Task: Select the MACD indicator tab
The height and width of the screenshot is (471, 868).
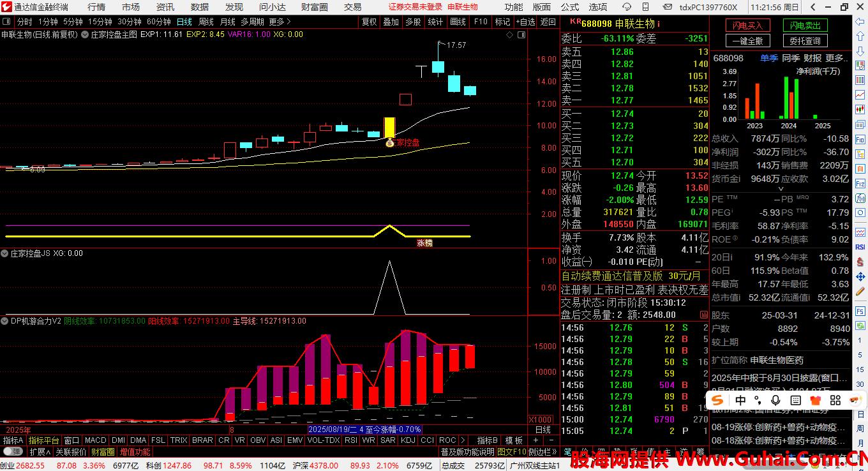Action: click(96, 440)
